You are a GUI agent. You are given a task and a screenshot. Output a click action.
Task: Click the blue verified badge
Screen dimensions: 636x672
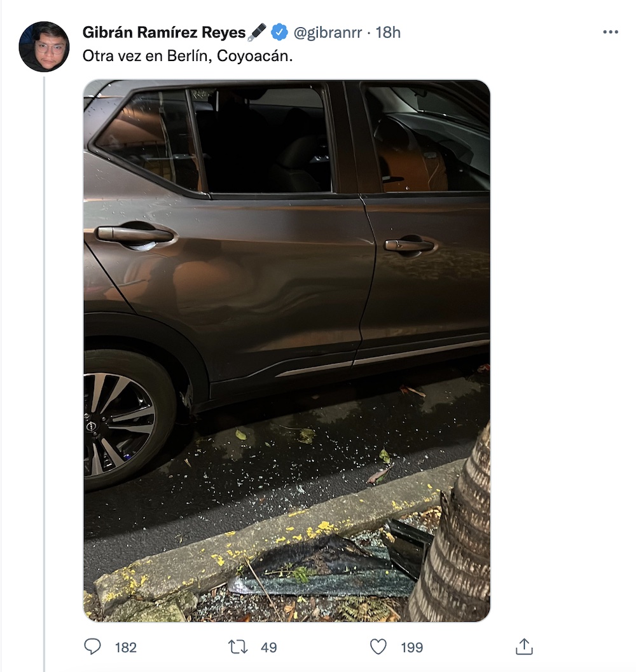pyautogui.click(x=279, y=32)
